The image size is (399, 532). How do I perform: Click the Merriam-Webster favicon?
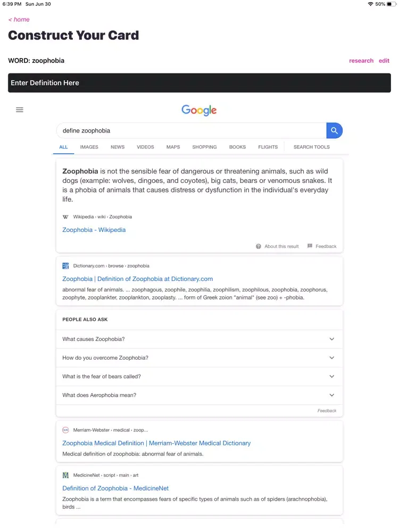(65, 430)
